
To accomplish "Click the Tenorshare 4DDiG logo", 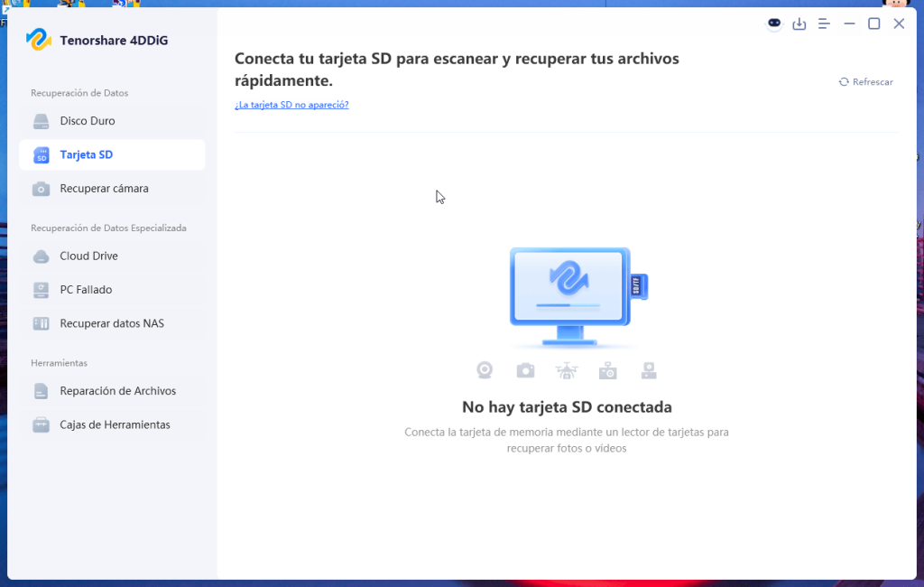I will tap(38, 40).
